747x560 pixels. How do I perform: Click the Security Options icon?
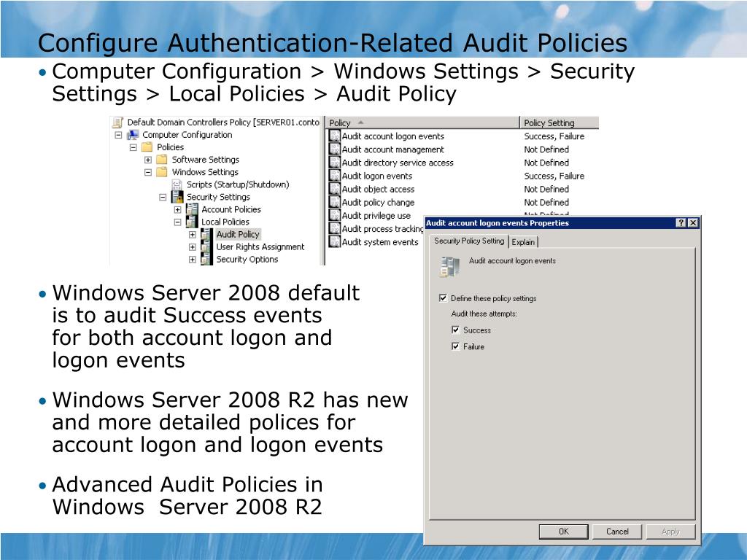(x=206, y=259)
